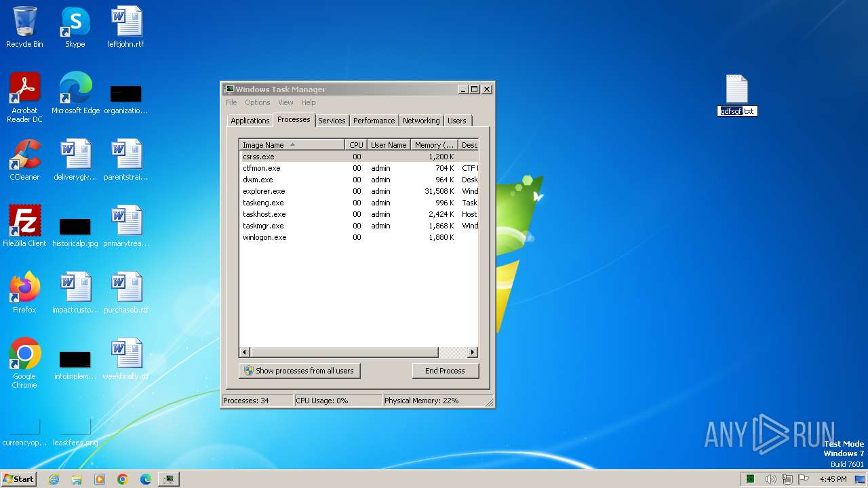The width and height of the screenshot is (868, 488).
Task: Open the Options menu
Action: click(x=258, y=102)
